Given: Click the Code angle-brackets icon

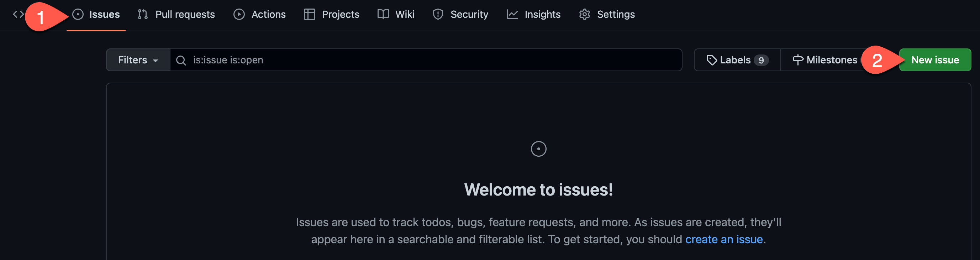Looking at the screenshot, I should tap(18, 15).
